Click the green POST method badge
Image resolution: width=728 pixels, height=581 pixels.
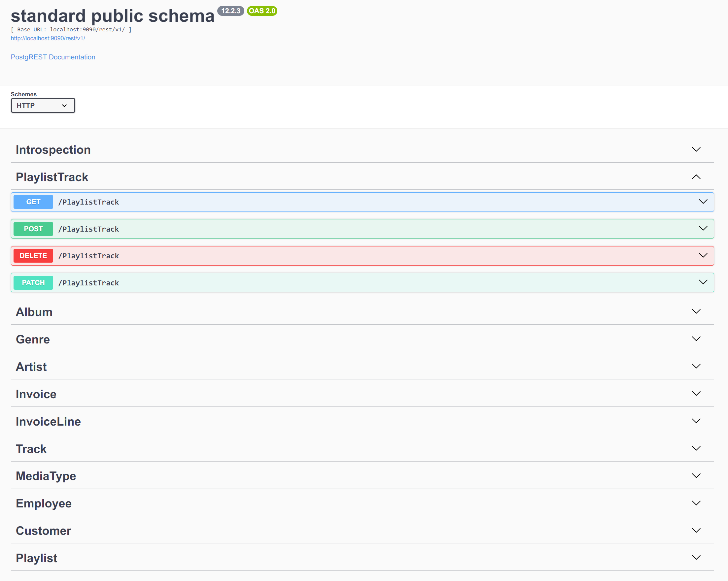[33, 229]
